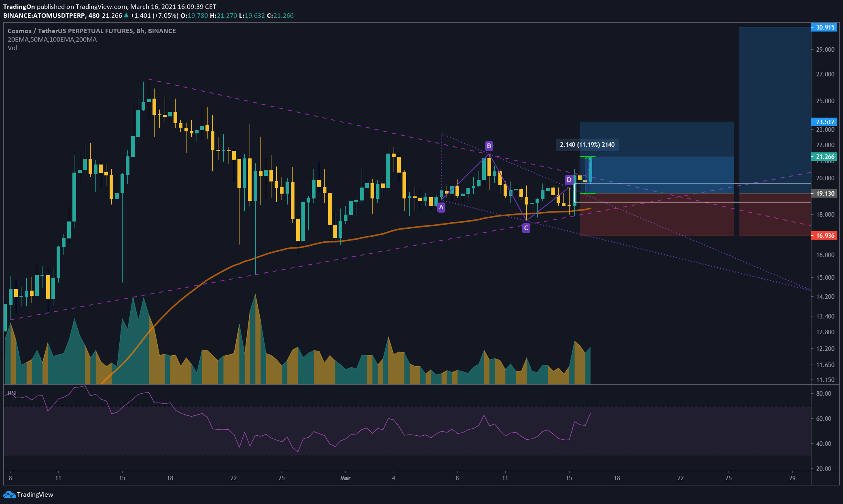843x504 pixels.
Task: Click the H:21.270 high value
Action: 224,15
